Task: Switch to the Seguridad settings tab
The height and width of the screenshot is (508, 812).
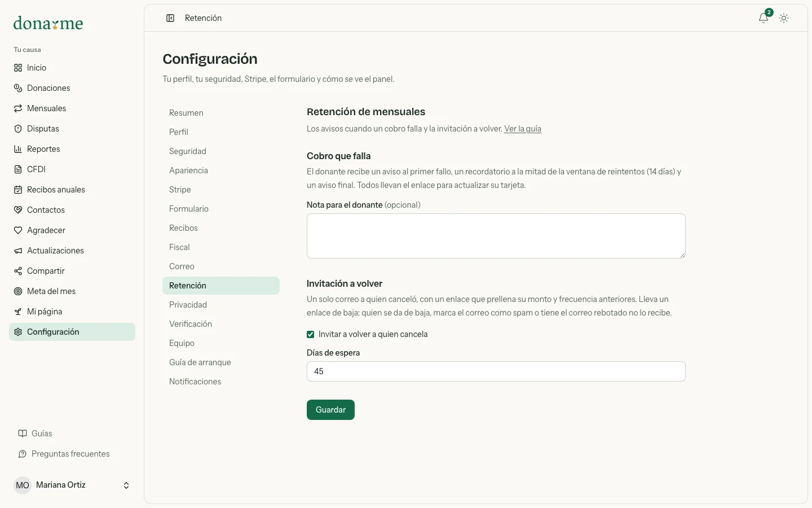Action: pos(221,151)
